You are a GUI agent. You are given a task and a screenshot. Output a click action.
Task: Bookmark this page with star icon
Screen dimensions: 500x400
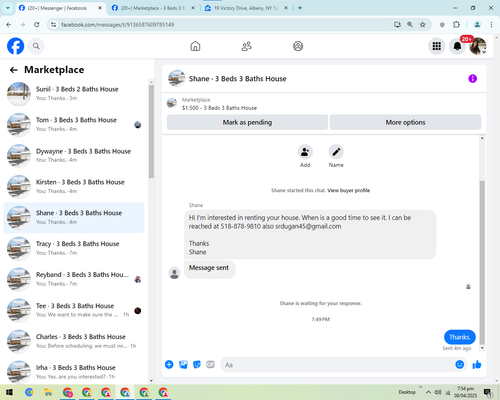pyautogui.click(x=422, y=24)
